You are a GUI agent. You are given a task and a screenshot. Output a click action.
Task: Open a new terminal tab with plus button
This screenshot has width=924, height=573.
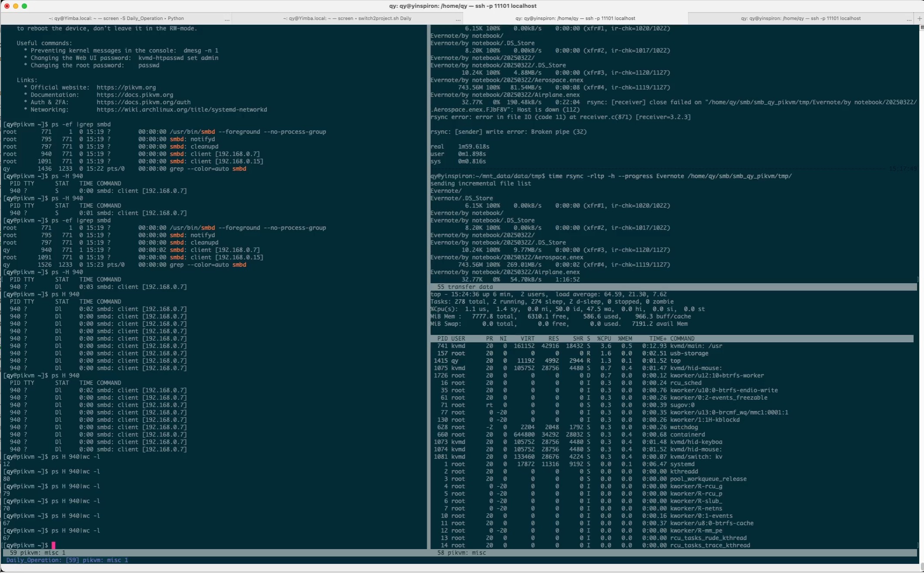pyautogui.click(x=919, y=18)
